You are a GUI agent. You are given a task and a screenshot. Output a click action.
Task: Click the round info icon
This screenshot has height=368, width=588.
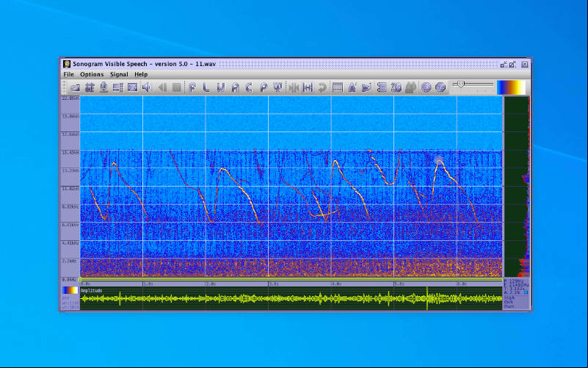point(426,88)
